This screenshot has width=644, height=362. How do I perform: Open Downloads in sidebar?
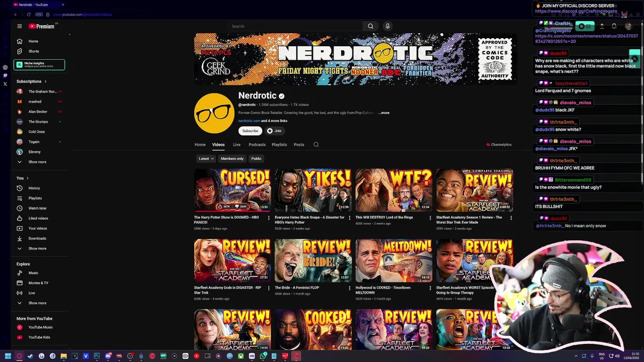click(39, 238)
